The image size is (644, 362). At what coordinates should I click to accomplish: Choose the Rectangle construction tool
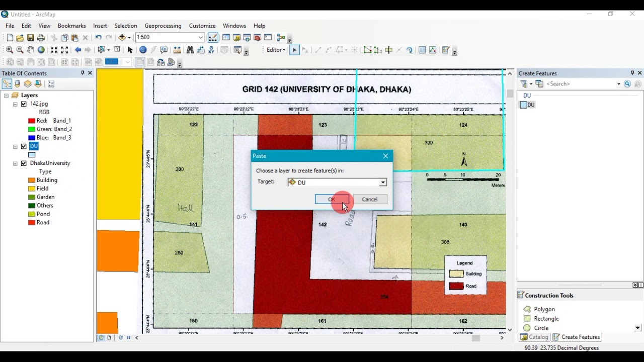[541, 319]
